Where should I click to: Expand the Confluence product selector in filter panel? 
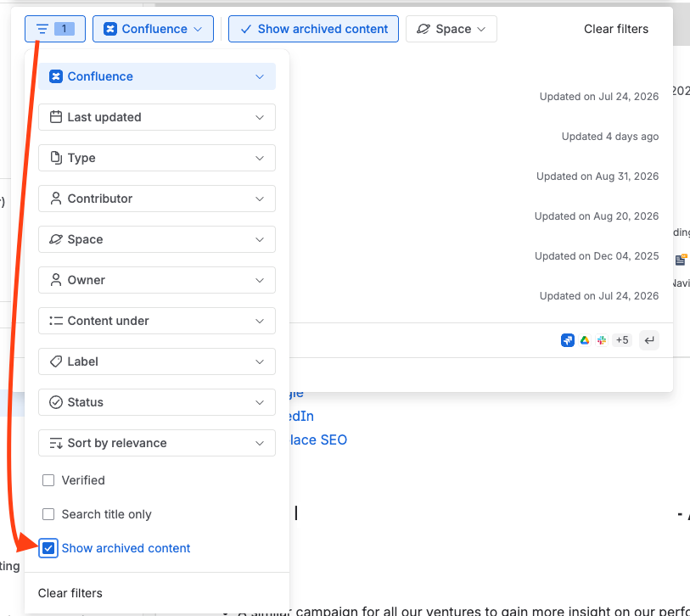157,76
